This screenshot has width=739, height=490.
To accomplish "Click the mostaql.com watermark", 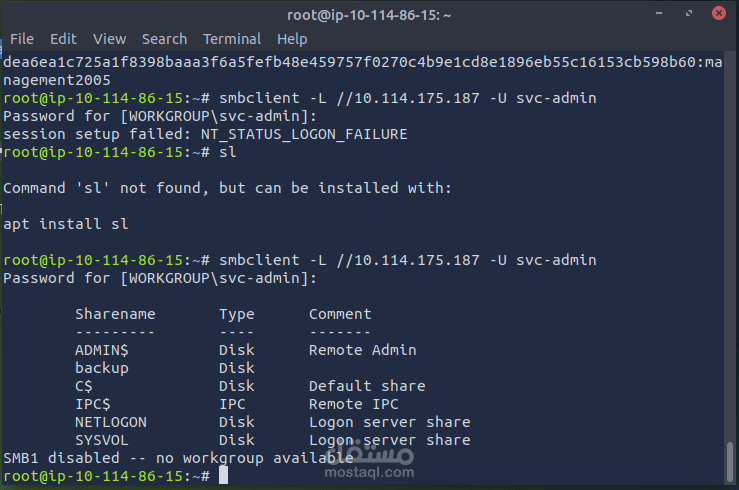I will click(x=369, y=472).
